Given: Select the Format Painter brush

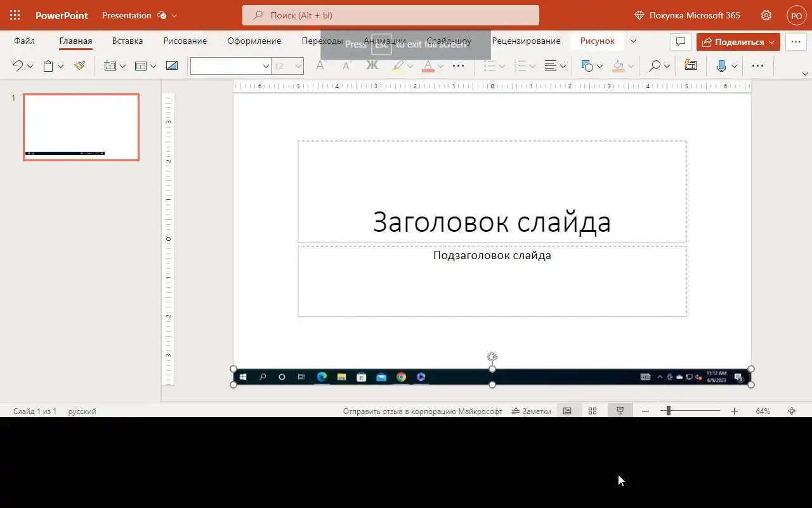Looking at the screenshot, I should (x=79, y=65).
